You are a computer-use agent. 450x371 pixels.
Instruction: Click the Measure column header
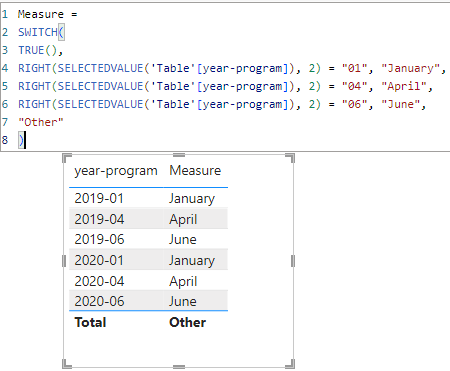[195, 171]
